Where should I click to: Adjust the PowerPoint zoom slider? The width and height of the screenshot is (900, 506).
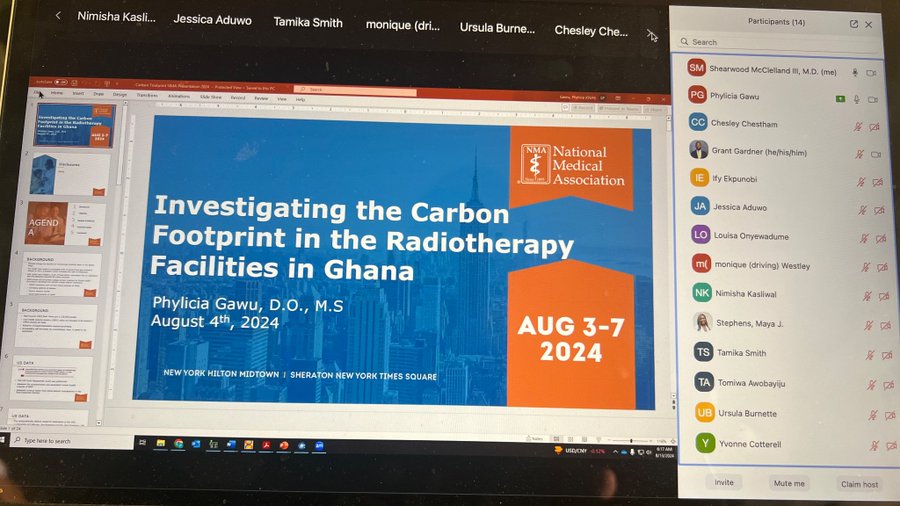pos(630,440)
